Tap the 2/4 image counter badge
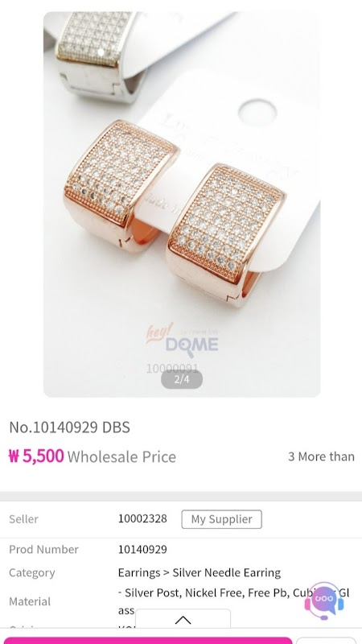362x644 pixels. [182, 379]
